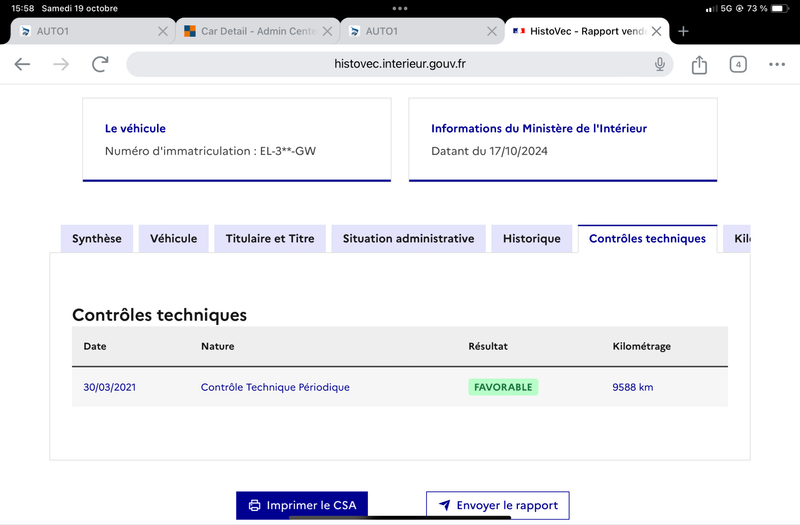Close the Car Detail - Admin Center tab

point(328,32)
